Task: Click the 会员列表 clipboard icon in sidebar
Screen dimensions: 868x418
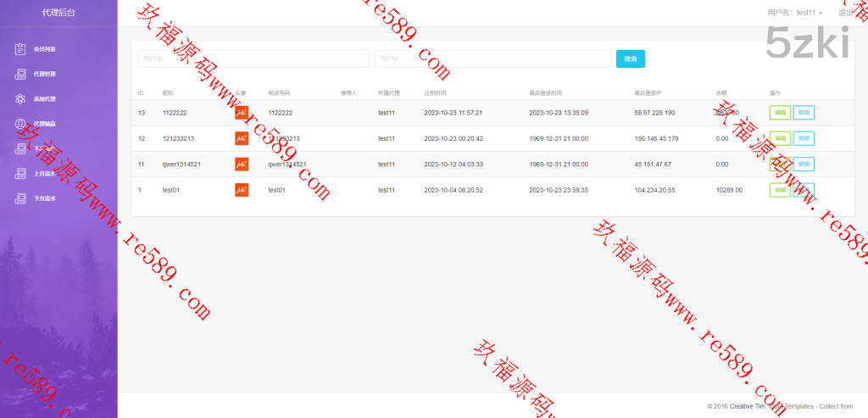Action: click(20, 49)
